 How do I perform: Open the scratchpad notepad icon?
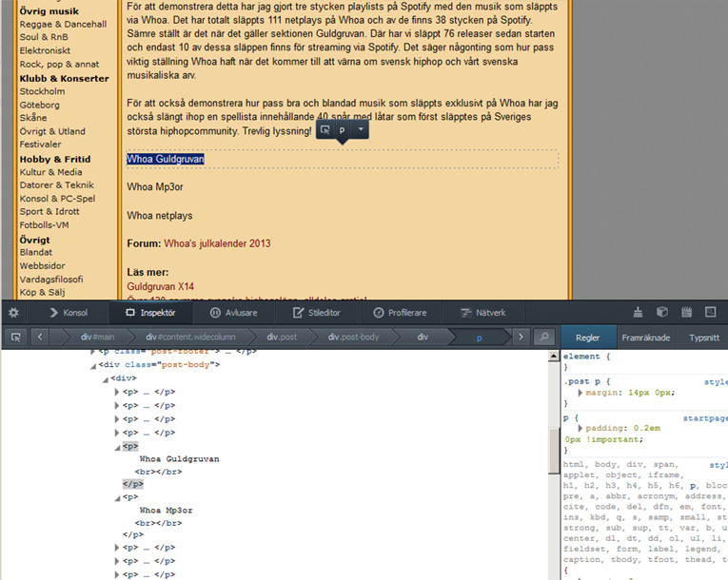tap(686, 312)
